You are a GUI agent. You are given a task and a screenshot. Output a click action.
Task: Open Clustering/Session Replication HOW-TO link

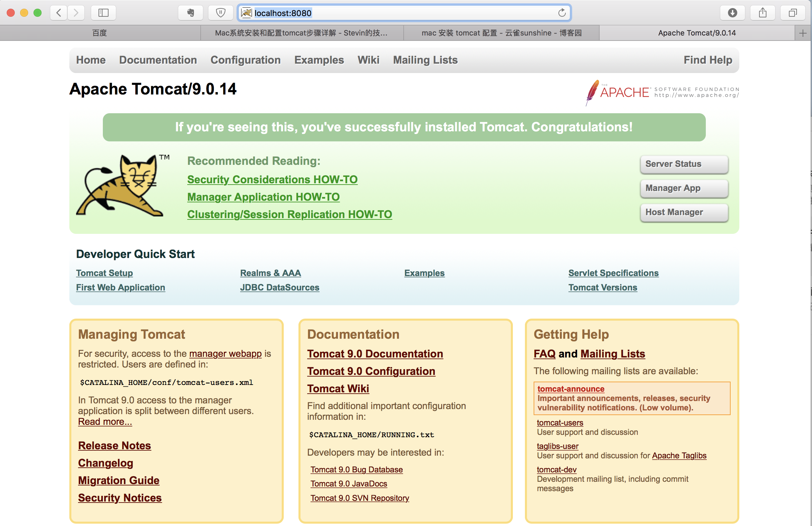[290, 214]
